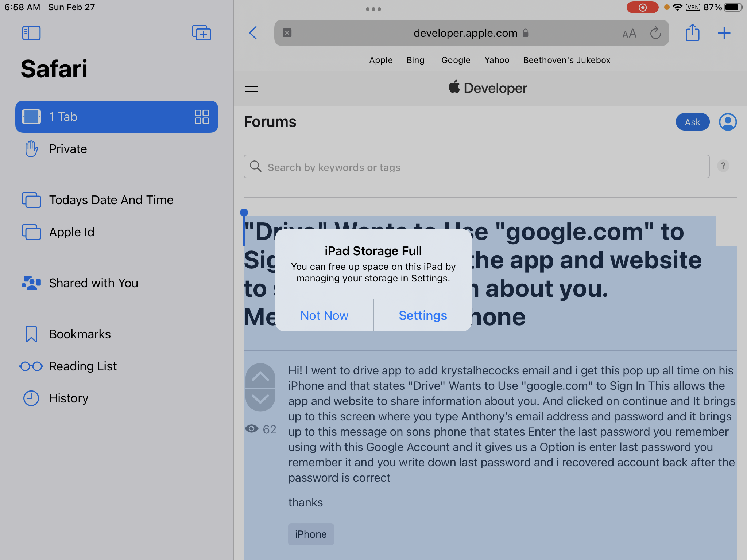Reload the developer.apple.com page
The image size is (747, 560).
click(655, 33)
